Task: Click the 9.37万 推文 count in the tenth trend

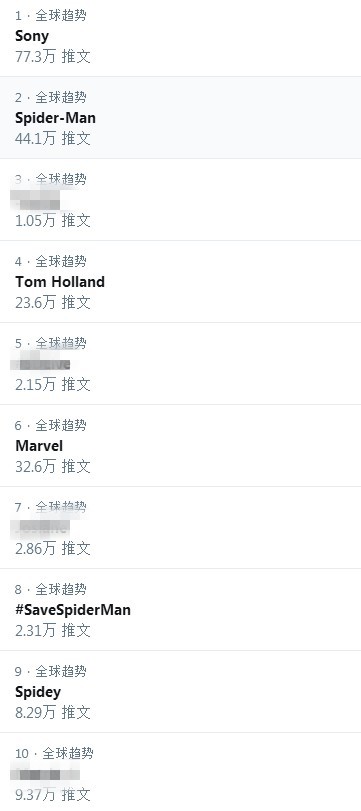Action: click(x=53, y=794)
